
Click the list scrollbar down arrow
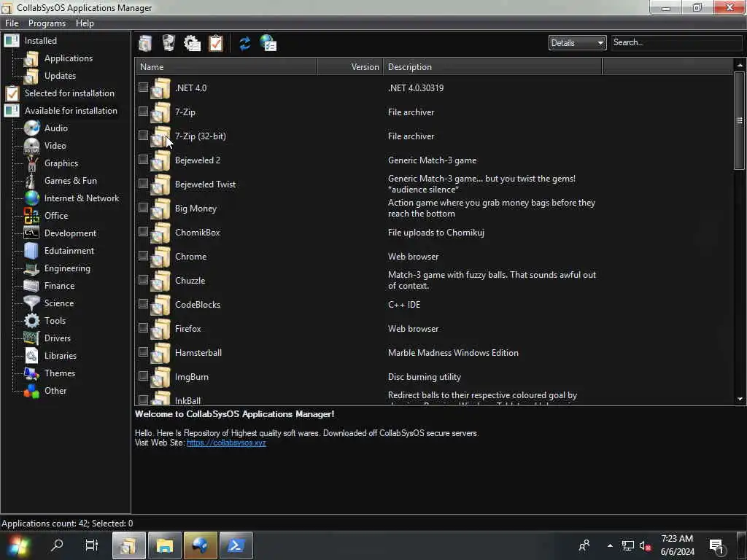[740, 399]
